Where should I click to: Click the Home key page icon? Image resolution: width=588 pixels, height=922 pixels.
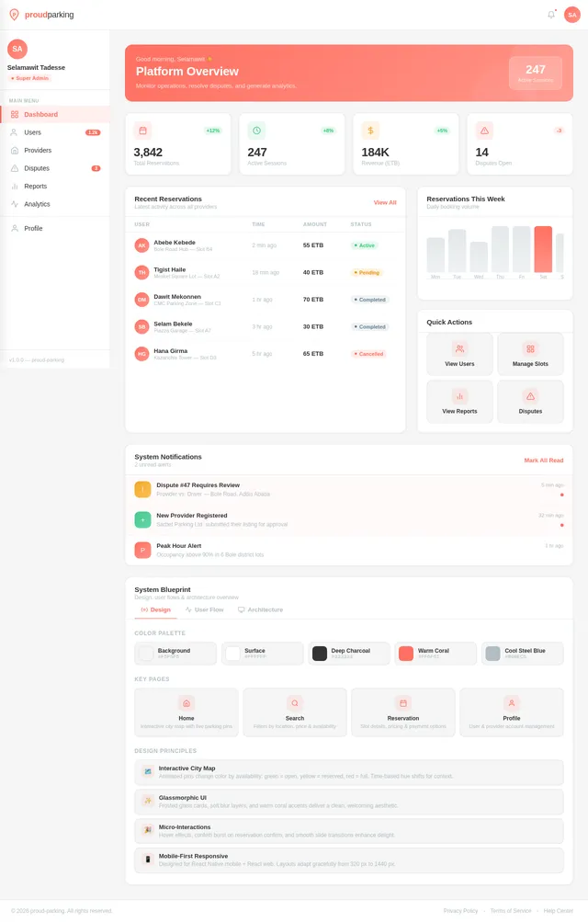pyautogui.click(x=187, y=703)
